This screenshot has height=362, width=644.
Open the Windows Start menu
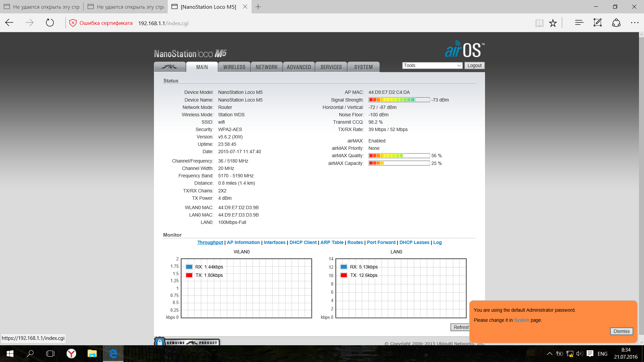[x=10, y=354]
